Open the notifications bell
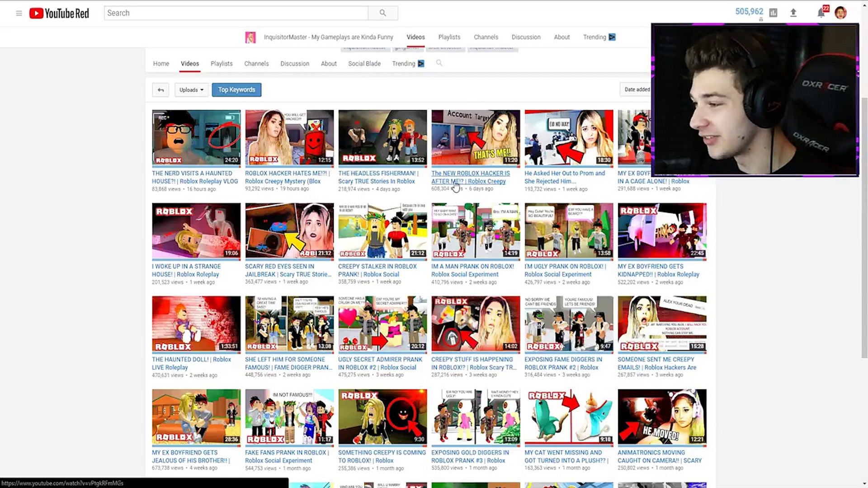The image size is (868, 488). pyautogui.click(x=821, y=13)
